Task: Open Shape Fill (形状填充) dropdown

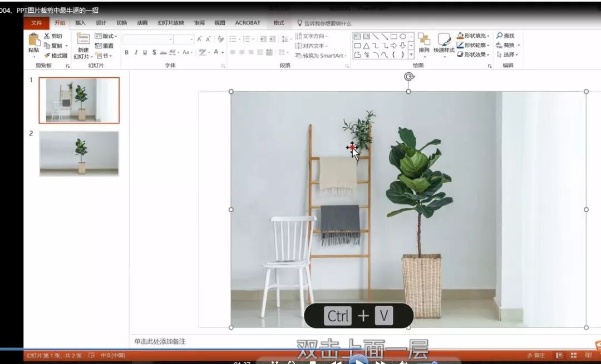Action: tap(474, 36)
